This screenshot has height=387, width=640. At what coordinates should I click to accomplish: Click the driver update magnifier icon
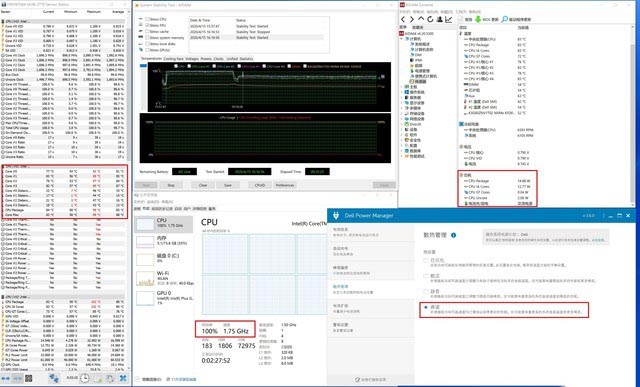(x=504, y=19)
